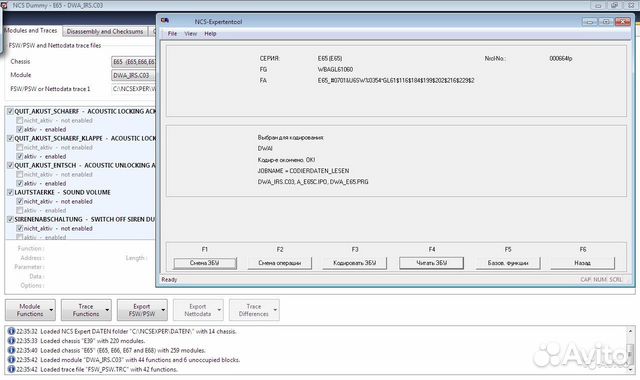The height and width of the screenshot is (380, 640).
Task: Click the log panel vertical scrollbar
Action: point(630,350)
